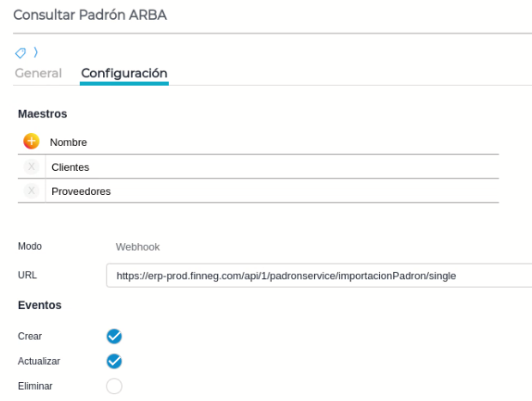
Task: Click into the webhook URL input field
Action: click(x=317, y=276)
